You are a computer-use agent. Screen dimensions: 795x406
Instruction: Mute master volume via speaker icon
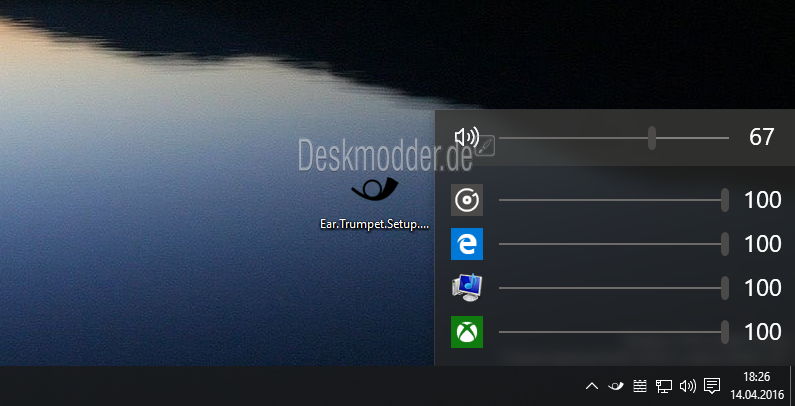pyautogui.click(x=466, y=137)
